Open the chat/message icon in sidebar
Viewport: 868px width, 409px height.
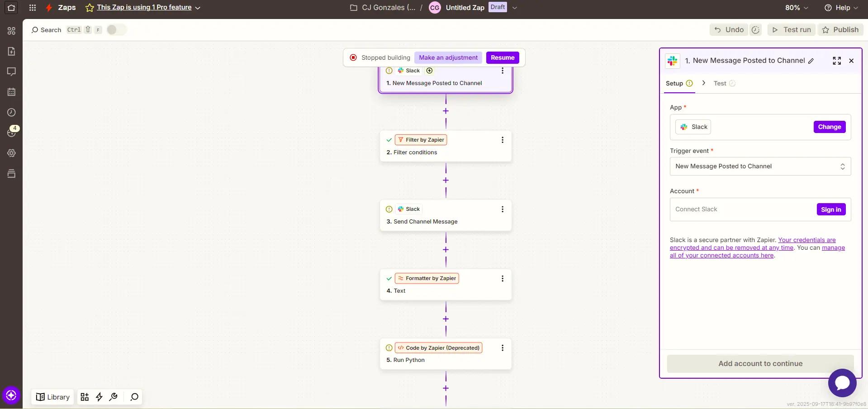coord(10,71)
